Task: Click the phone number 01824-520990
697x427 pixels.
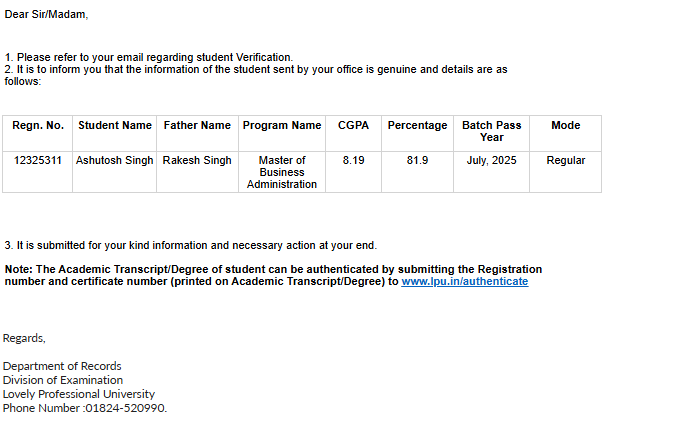Action: (x=125, y=408)
